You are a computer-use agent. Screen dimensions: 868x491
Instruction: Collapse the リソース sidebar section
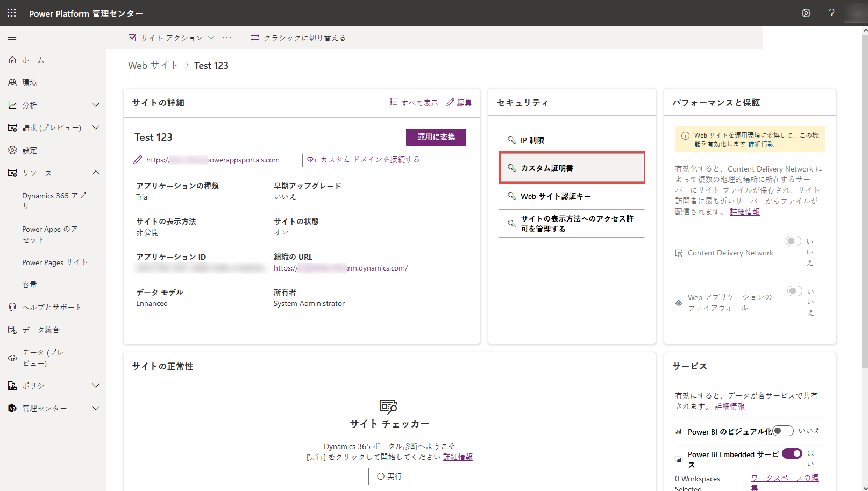(96, 173)
